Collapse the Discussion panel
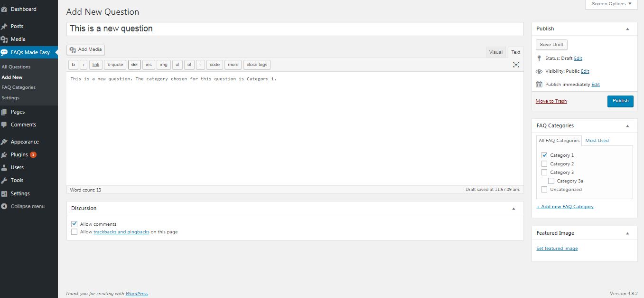Viewport: 644px width, 298px height. [513, 209]
